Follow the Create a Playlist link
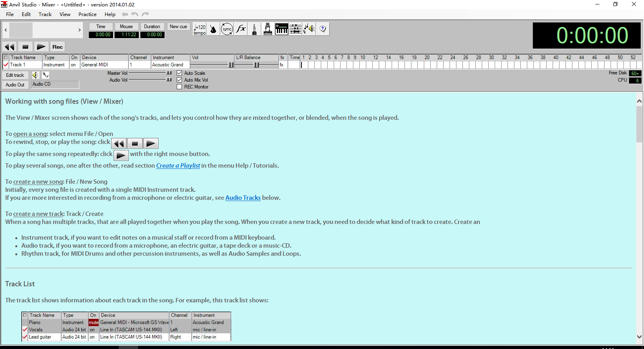 coord(178,166)
